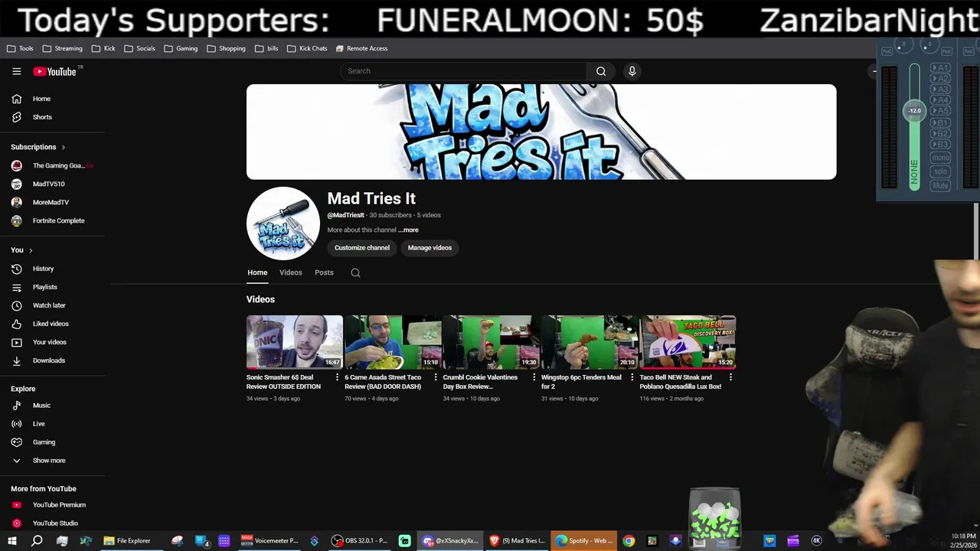Toggle B2 bus in Voicemeeter strip
The image size is (980, 551).
tap(940, 133)
